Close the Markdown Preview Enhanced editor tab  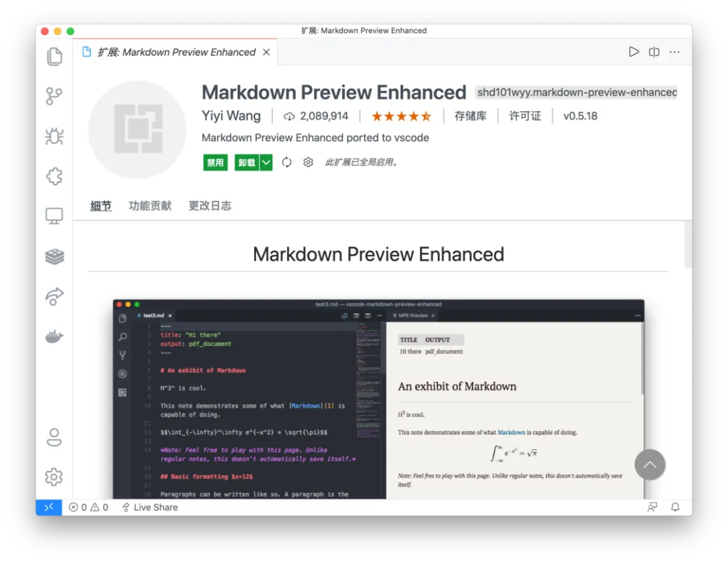[266, 52]
